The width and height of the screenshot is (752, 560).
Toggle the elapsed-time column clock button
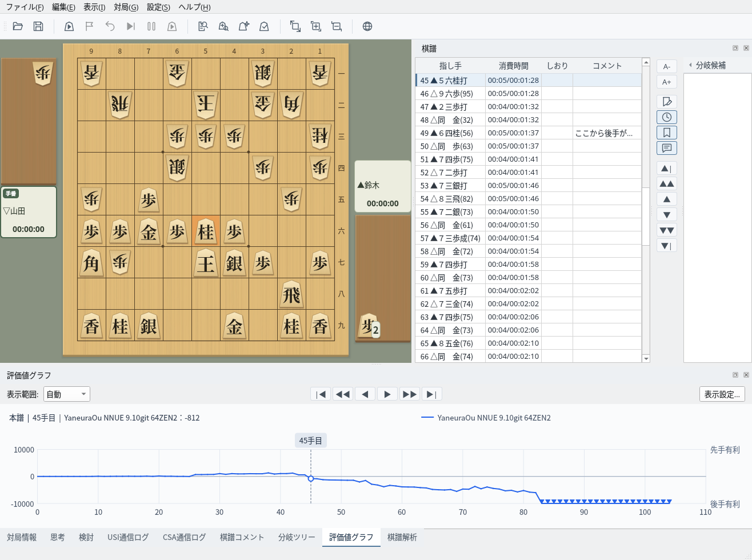click(667, 117)
